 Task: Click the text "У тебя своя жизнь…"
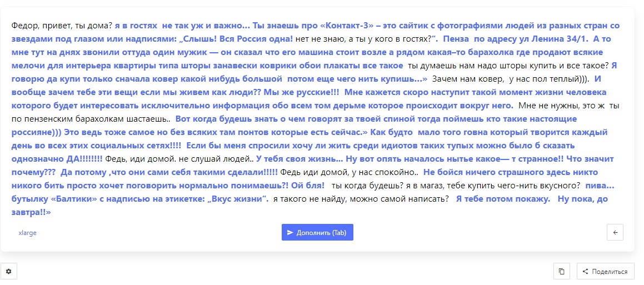299,159
